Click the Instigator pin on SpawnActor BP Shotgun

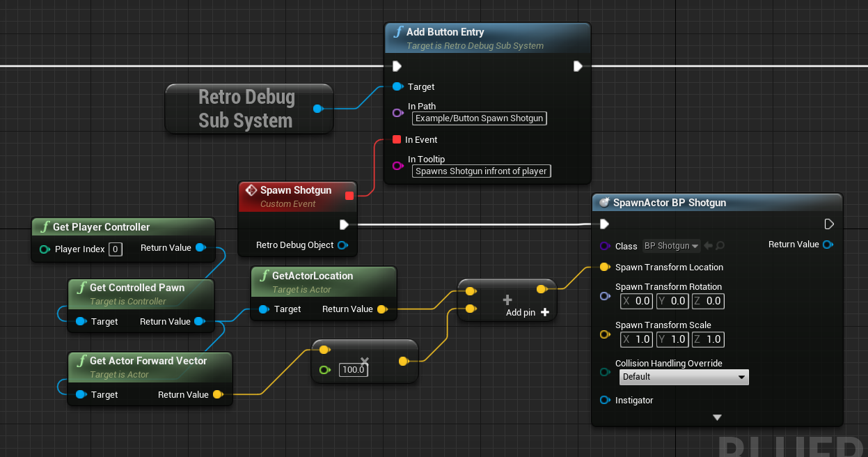tap(605, 400)
